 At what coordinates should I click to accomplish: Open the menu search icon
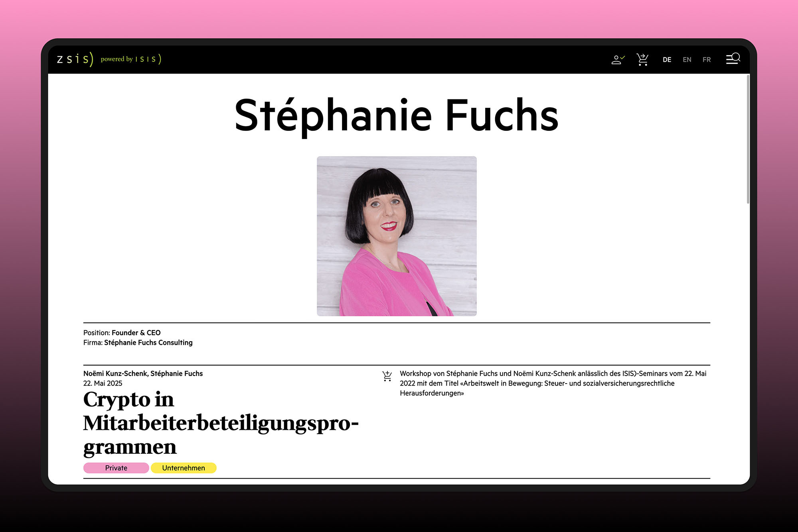click(733, 59)
